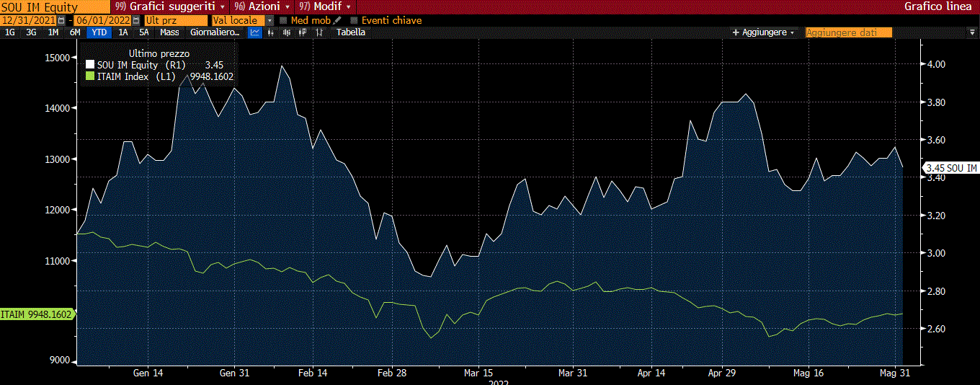Open the Azioni menu

259,6
